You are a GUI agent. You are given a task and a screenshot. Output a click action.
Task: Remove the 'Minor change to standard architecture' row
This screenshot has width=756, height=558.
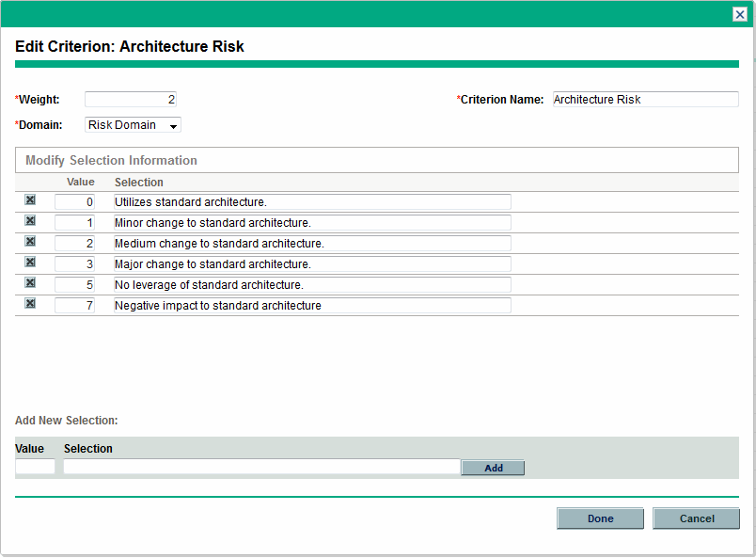tap(30, 221)
